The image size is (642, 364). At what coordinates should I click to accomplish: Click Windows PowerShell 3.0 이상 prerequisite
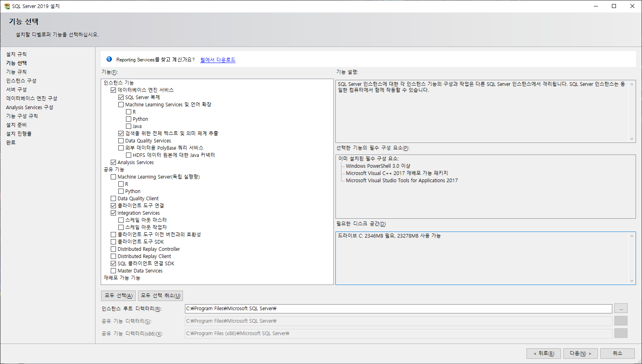point(378,166)
